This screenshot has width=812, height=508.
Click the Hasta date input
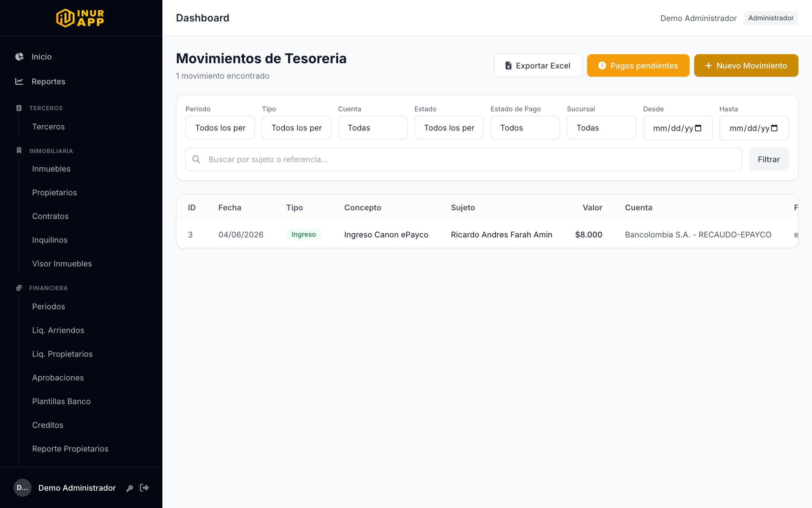pyautogui.click(x=754, y=128)
